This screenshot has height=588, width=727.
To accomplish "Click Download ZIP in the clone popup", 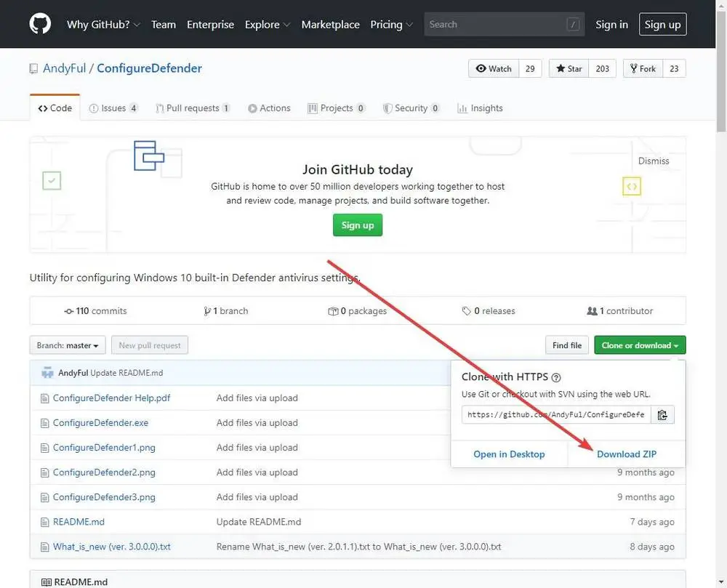I will 627,454.
